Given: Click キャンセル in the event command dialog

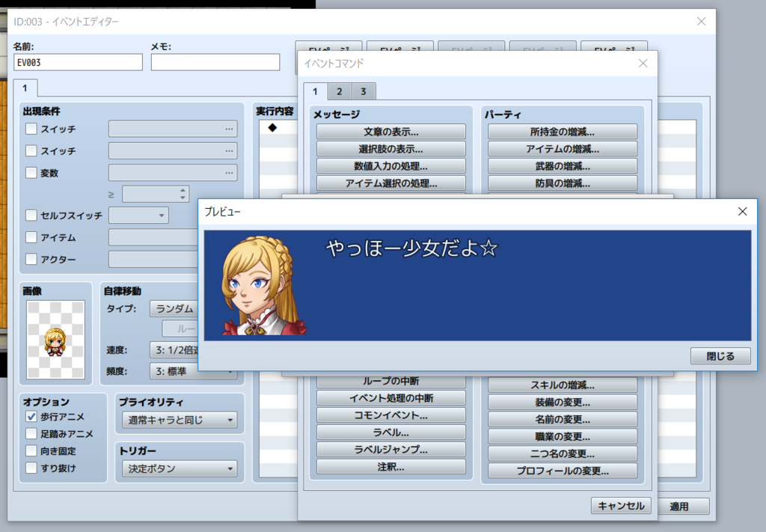Looking at the screenshot, I should 621,506.
